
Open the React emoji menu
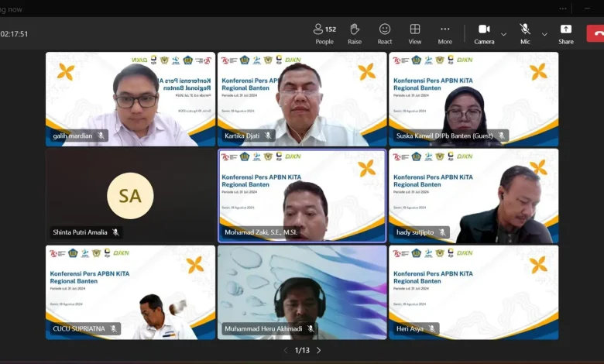click(385, 33)
